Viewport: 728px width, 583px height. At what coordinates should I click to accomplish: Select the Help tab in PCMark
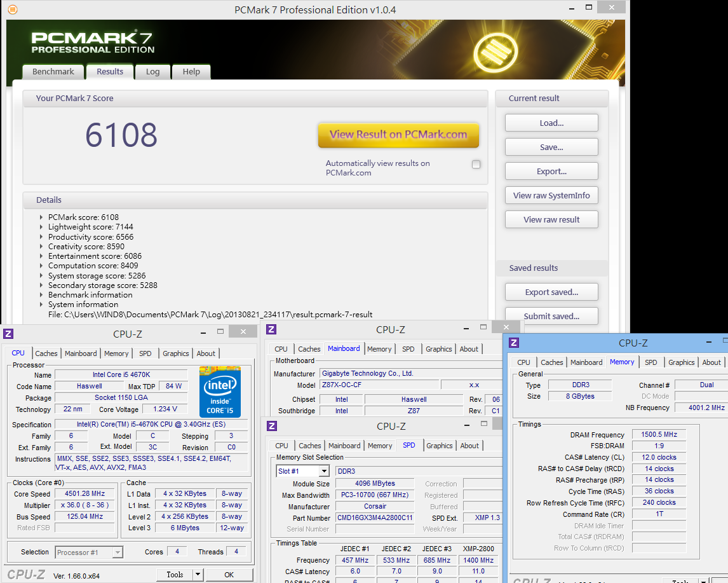pyautogui.click(x=191, y=72)
